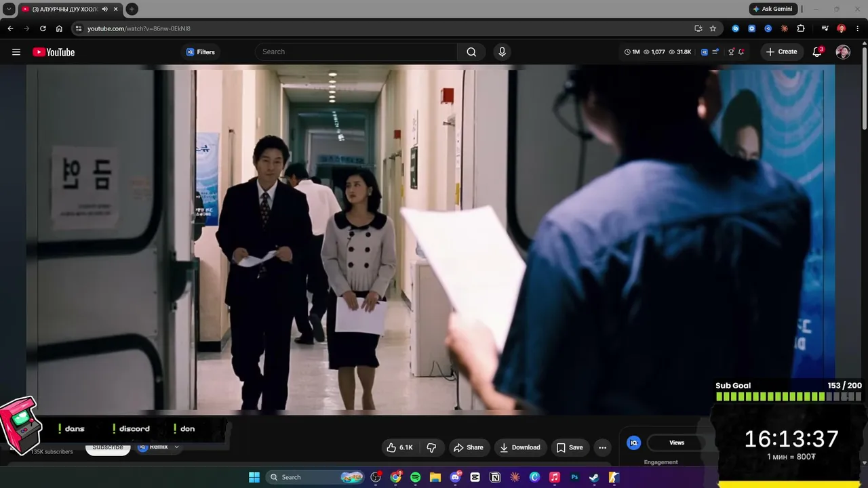Open the Chrome three-dot menu

(857, 28)
